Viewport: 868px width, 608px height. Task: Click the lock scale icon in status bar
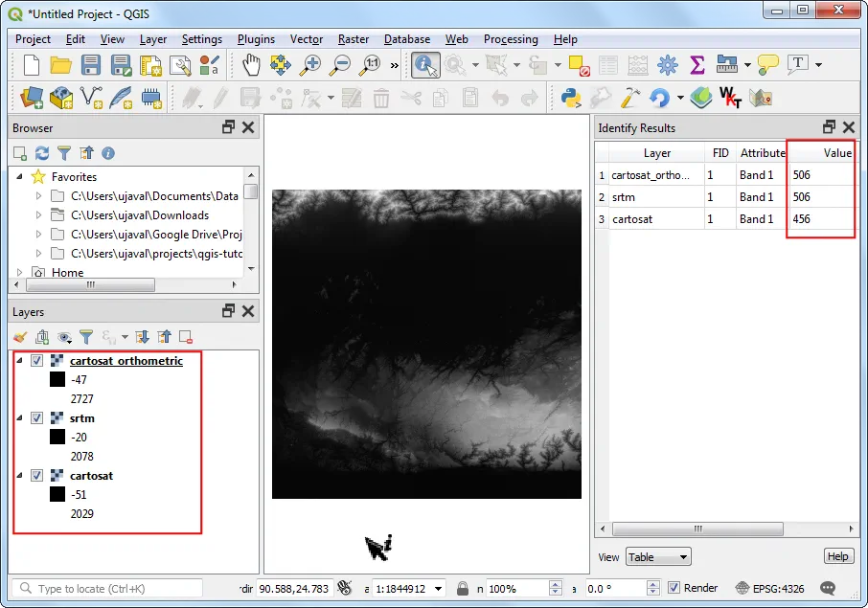pyautogui.click(x=463, y=588)
